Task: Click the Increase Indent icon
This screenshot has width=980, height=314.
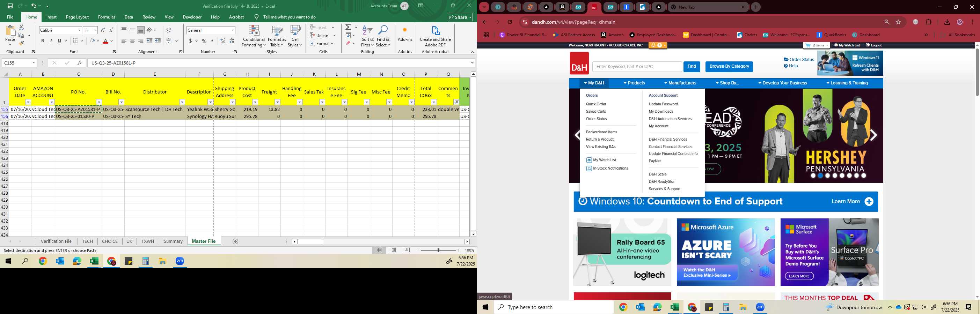Action: (x=158, y=41)
